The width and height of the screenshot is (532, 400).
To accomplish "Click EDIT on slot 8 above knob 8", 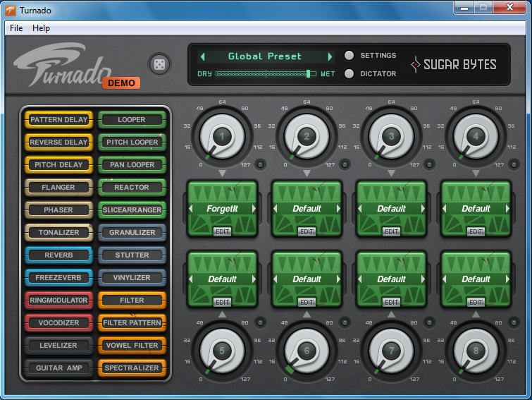I will tap(476, 302).
